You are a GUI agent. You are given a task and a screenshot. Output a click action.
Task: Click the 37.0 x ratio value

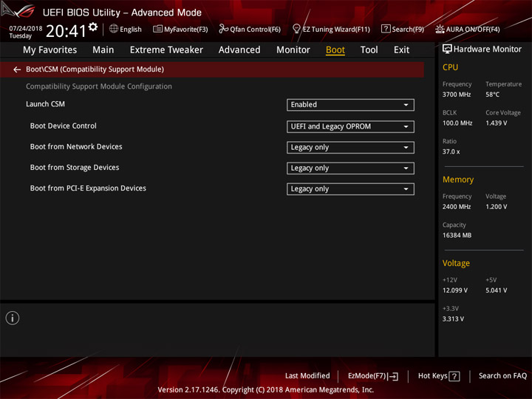click(x=451, y=151)
